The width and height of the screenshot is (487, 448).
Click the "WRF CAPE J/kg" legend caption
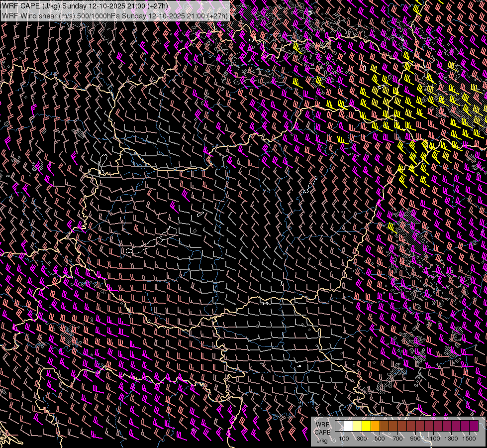pyautogui.click(x=322, y=432)
